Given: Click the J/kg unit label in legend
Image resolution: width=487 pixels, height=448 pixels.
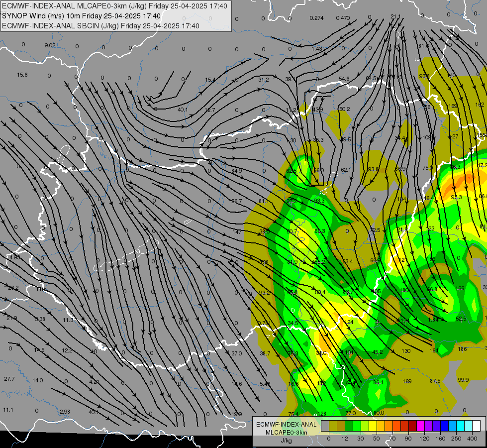Looking at the screenshot, I should [286, 441].
